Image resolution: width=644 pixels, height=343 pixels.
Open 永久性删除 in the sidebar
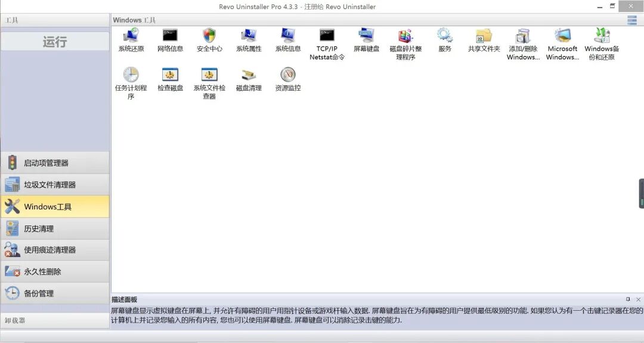55,271
